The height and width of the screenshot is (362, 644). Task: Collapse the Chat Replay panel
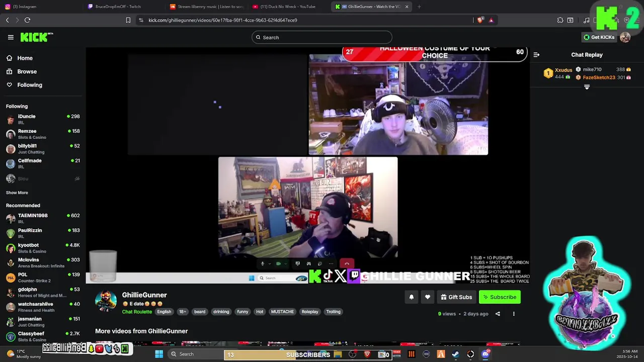[x=536, y=55]
